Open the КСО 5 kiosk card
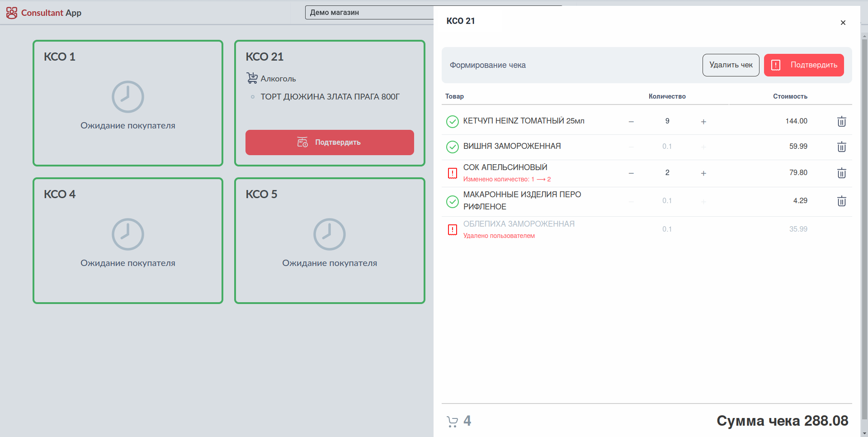The image size is (868, 437). point(330,241)
